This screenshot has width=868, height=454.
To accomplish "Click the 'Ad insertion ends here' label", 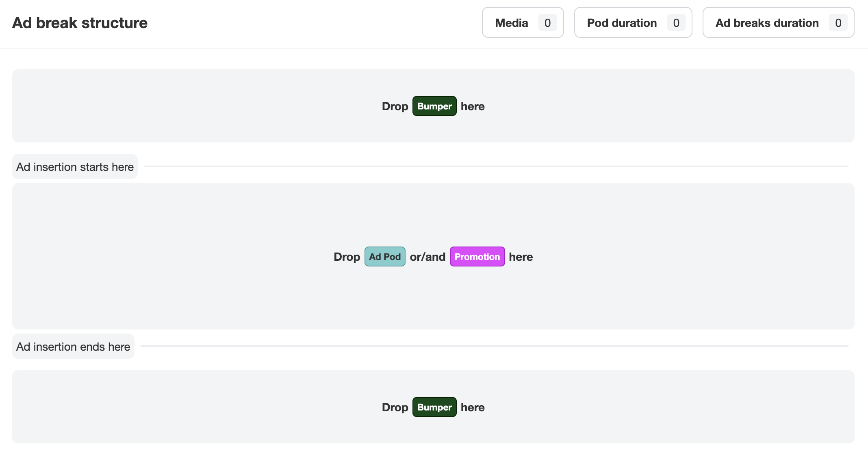I will [73, 347].
